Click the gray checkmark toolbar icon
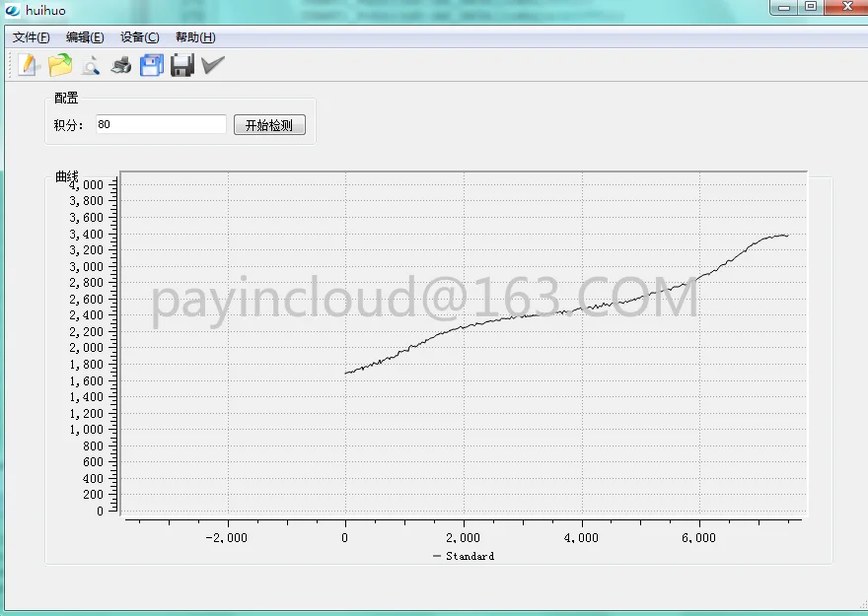Image resolution: width=868 pixels, height=616 pixels. tap(213, 65)
